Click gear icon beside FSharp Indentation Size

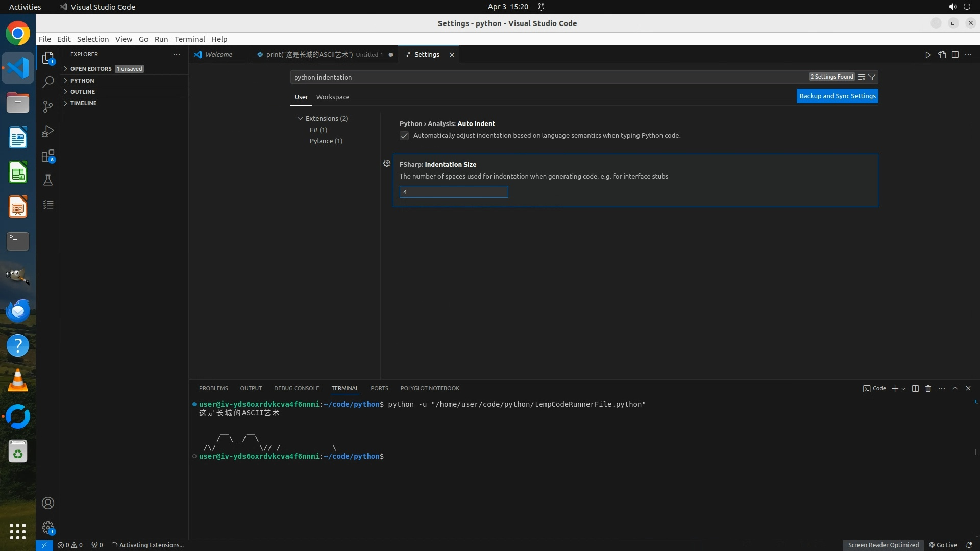(x=387, y=164)
